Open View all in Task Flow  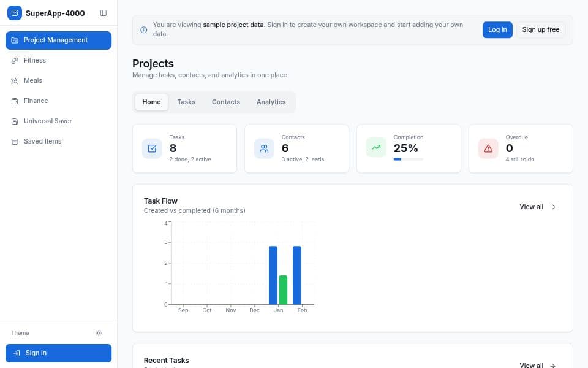(x=537, y=207)
